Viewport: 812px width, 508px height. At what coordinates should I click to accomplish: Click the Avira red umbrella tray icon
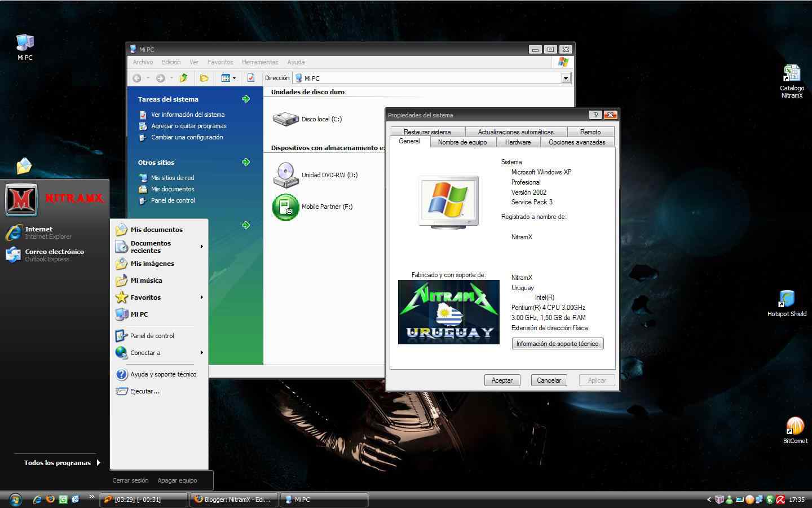point(780,500)
